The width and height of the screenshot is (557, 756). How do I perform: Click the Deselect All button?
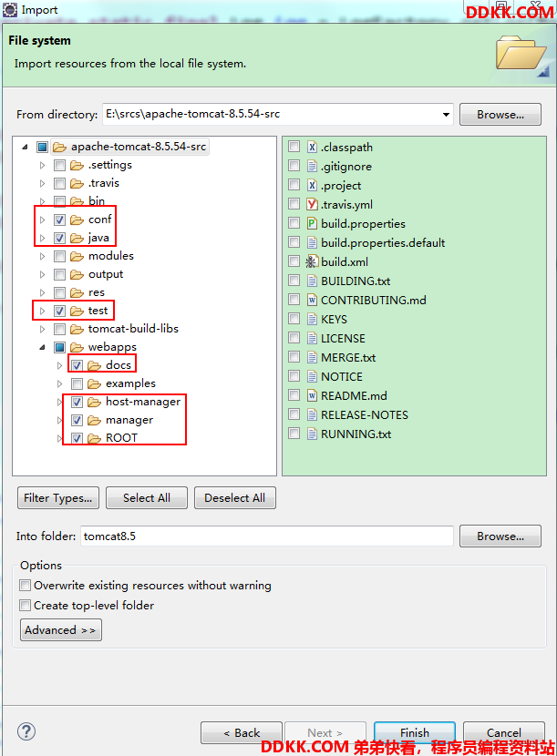(x=234, y=497)
